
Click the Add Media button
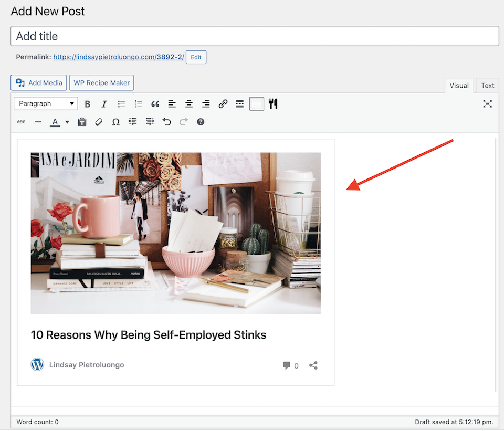39,83
